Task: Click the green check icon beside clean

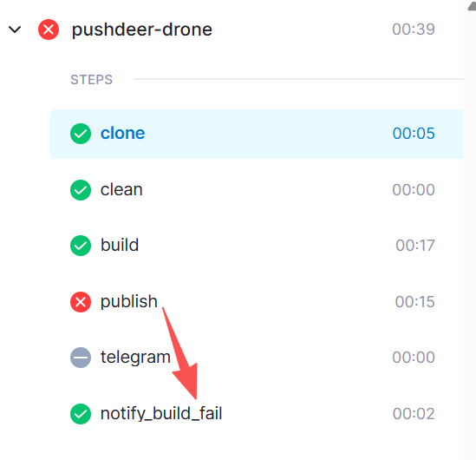Action: (x=81, y=190)
